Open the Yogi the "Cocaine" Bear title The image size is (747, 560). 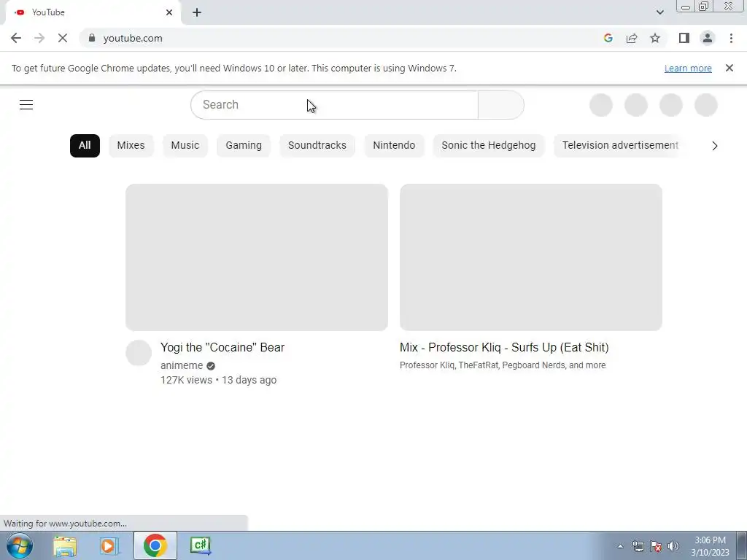[x=222, y=347]
